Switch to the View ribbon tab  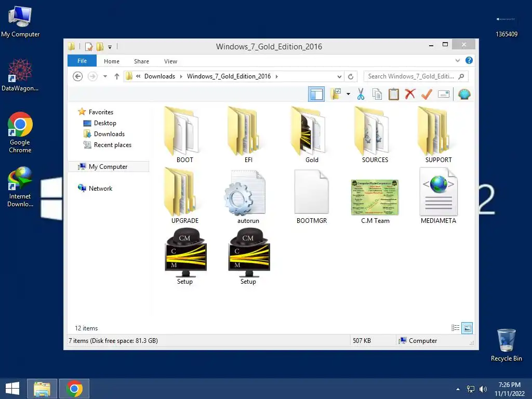click(170, 61)
